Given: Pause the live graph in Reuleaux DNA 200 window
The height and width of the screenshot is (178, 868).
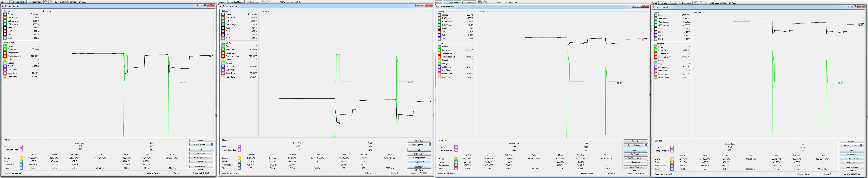Looking at the screenshot, I should [x=212, y=145].
